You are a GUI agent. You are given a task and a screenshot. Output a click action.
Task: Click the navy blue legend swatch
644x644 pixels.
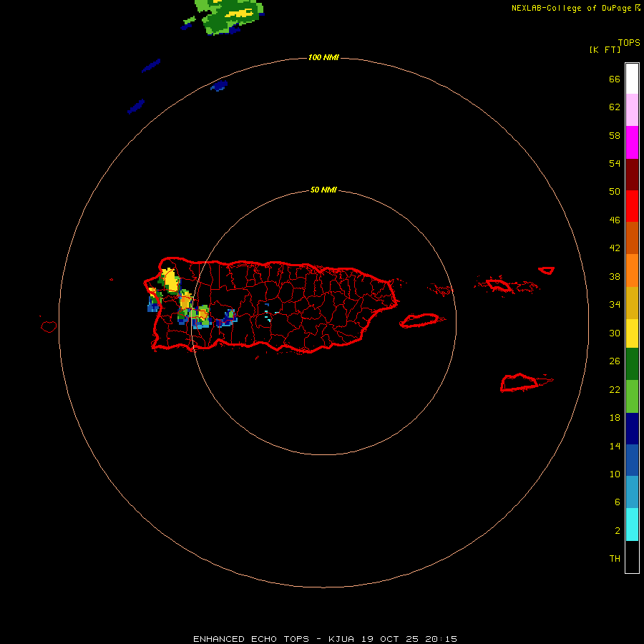coord(632,429)
